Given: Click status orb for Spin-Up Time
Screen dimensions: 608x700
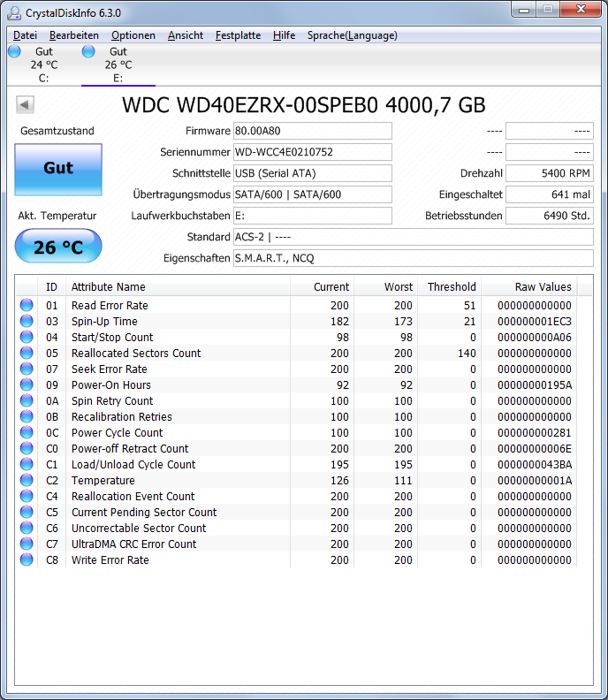Looking at the screenshot, I should pos(27,321).
